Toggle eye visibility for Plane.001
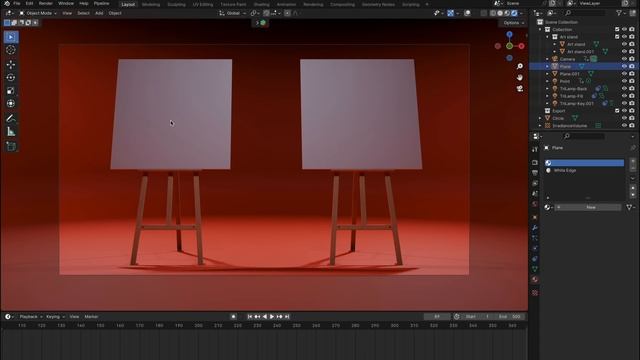Image resolution: width=640 pixels, height=360 pixels. [x=624, y=73]
